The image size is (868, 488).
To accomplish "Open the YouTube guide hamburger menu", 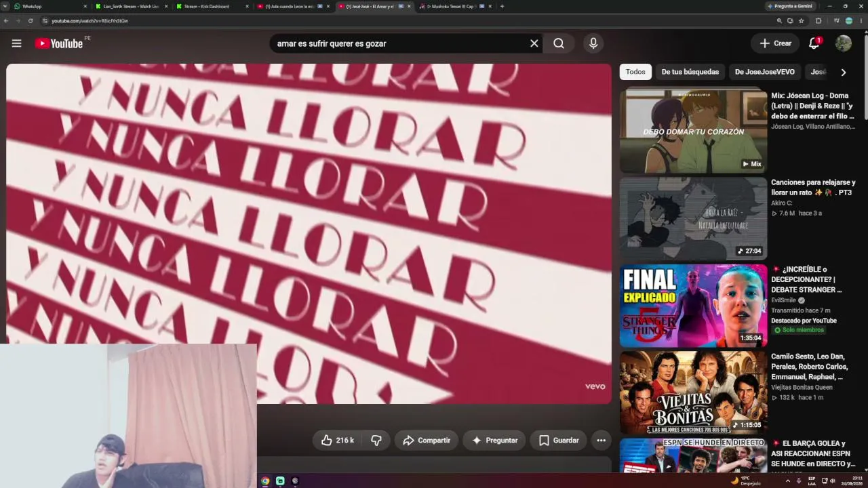I will coord(16,43).
